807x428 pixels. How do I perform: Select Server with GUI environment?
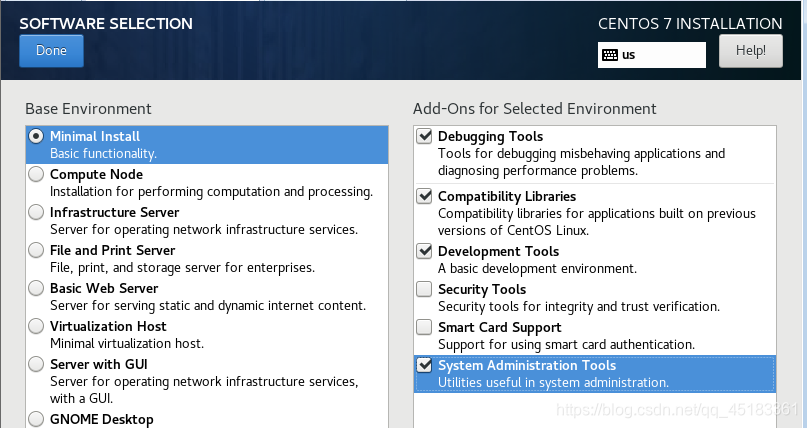click(37, 364)
